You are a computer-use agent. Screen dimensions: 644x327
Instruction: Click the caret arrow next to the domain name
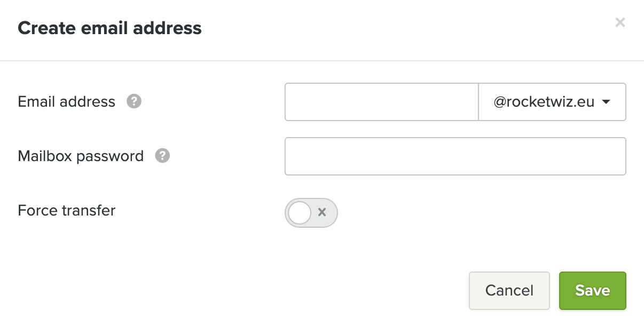tap(606, 102)
